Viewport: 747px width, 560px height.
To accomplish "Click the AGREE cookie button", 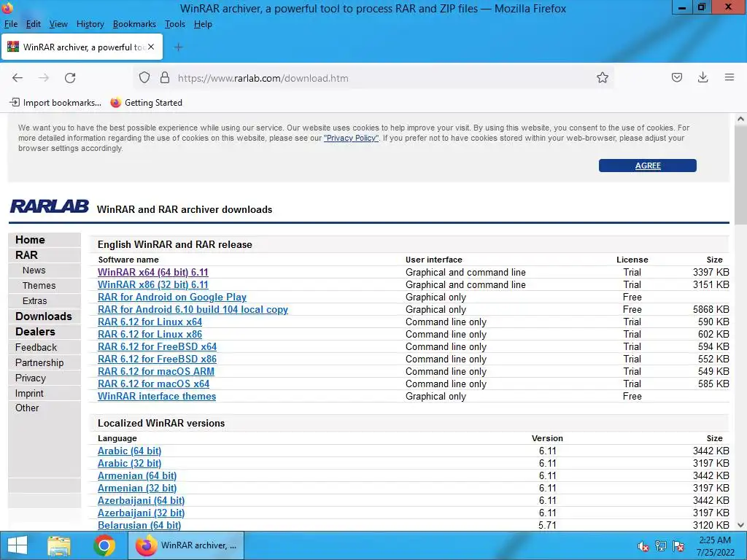I will point(648,166).
